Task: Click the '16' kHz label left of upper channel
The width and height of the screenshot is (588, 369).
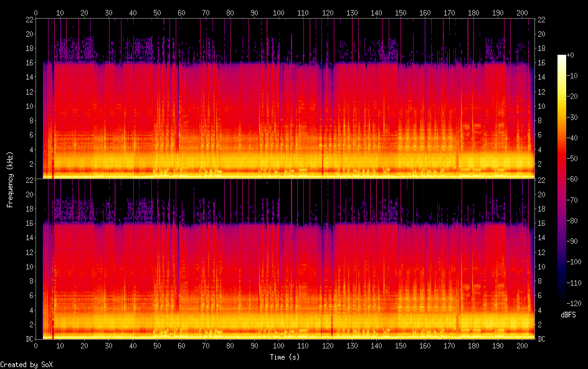Action: (29, 63)
